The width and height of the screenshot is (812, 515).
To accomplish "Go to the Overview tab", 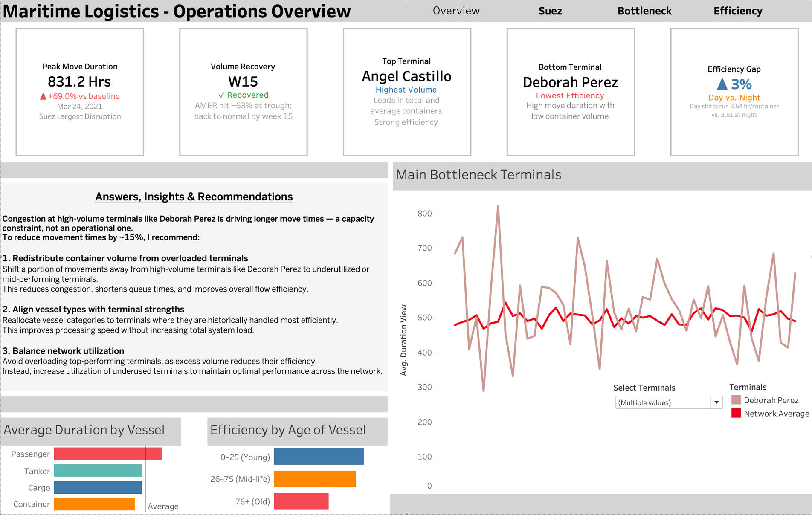I will point(456,11).
